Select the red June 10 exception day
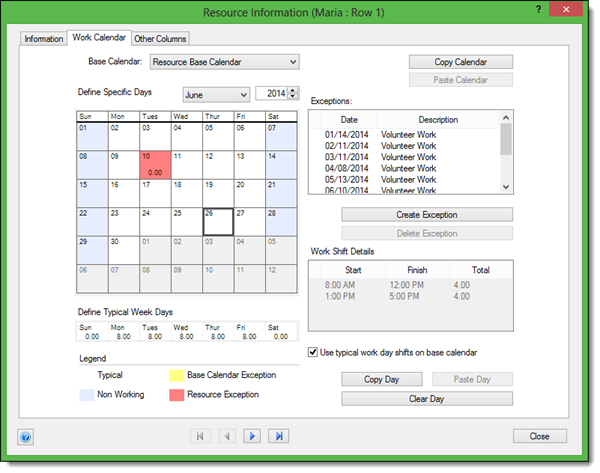 click(x=155, y=165)
